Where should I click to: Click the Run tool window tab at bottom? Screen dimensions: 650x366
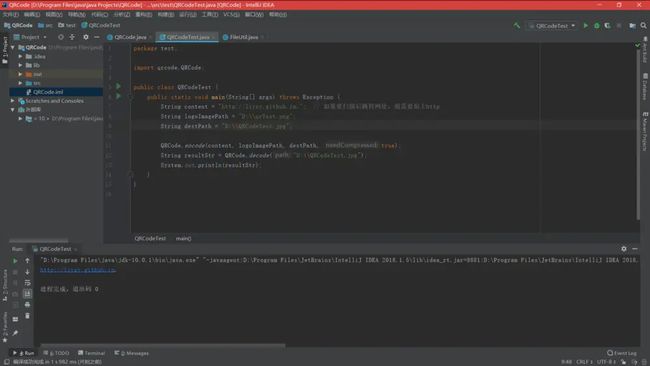coord(24,353)
